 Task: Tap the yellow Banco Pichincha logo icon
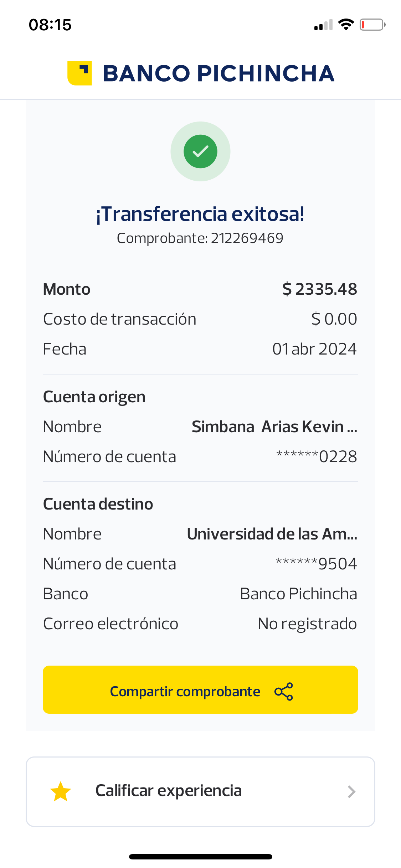[79, 73]
